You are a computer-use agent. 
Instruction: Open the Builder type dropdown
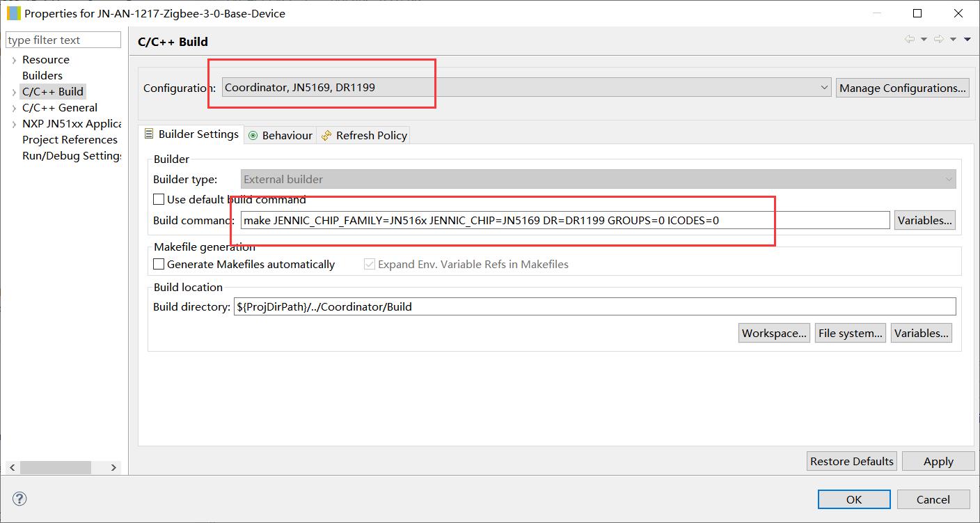pyautogui.click(x=599, y=179)
